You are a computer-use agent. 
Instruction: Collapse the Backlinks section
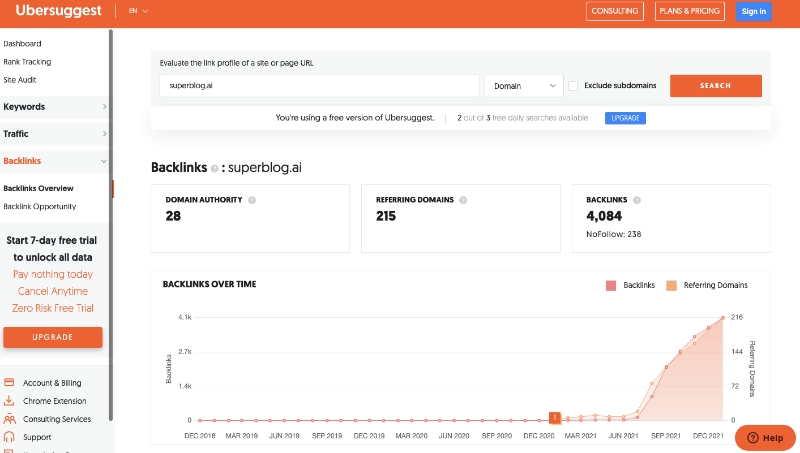click(55, 161)
